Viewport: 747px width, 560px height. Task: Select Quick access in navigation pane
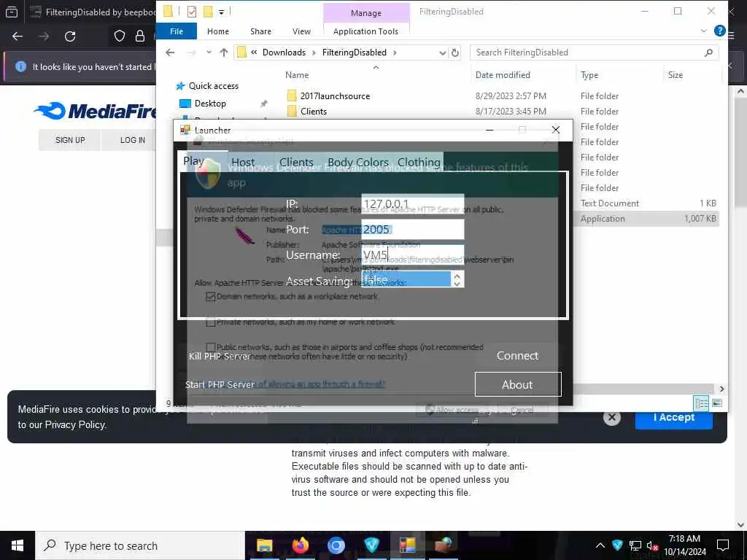coord(214,86)
